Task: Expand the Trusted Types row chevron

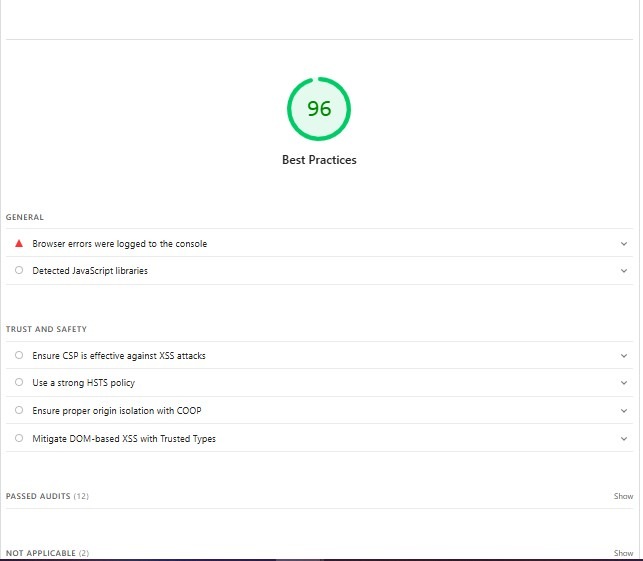Action: pos(624,439)
